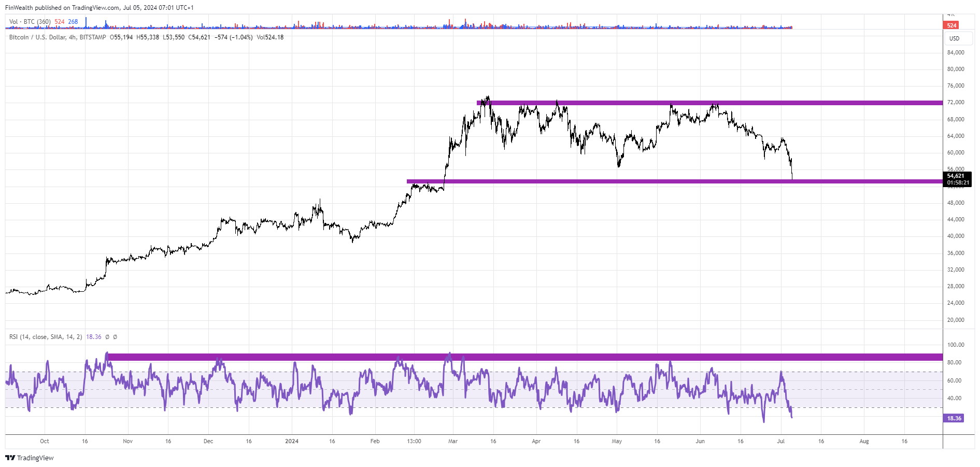The image size is (980, 467).
Task: Click the 60,000 price axis label
Action: [956, 152]
